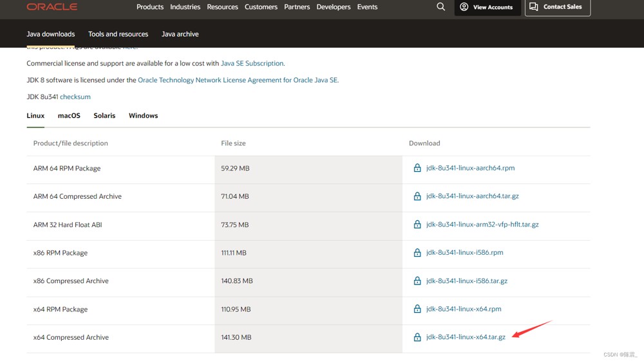This screenshot has height=361, width=644.
Task: Click the Download column header
Action: pos(424,143)
